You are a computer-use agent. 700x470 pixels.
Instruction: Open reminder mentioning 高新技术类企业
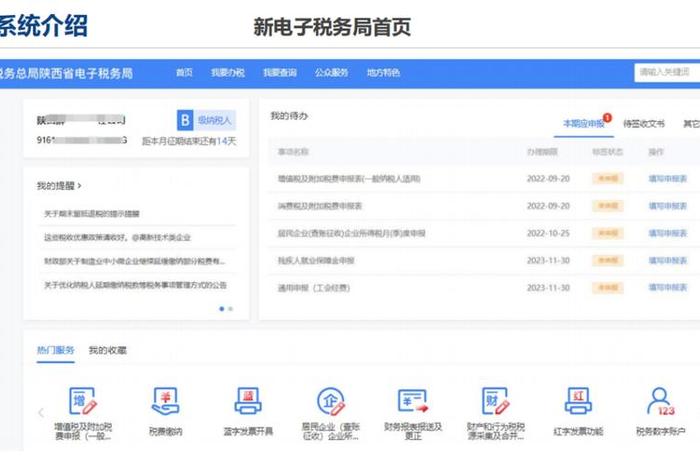117,237
